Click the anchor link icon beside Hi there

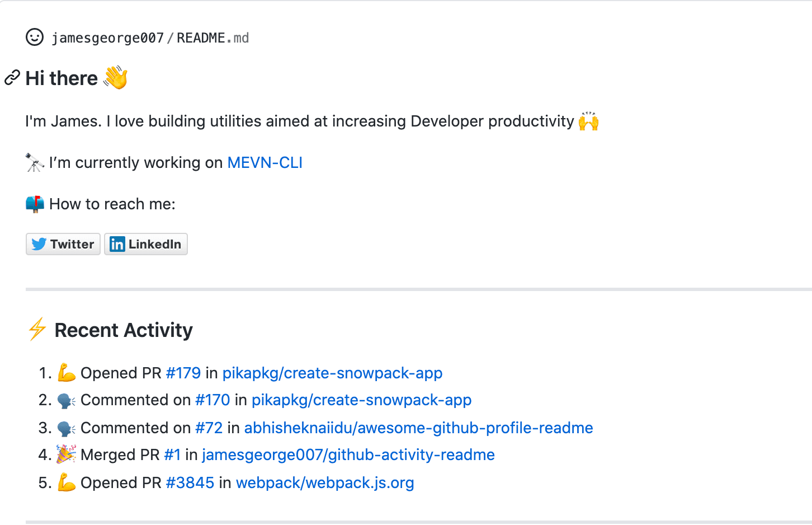[x=12, y=78]
